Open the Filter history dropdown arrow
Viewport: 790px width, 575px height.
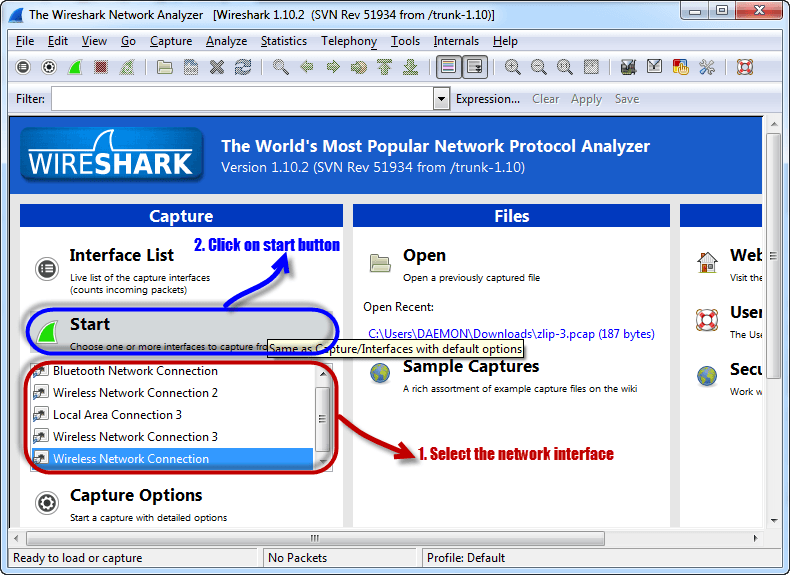click(x=441, y=99)
